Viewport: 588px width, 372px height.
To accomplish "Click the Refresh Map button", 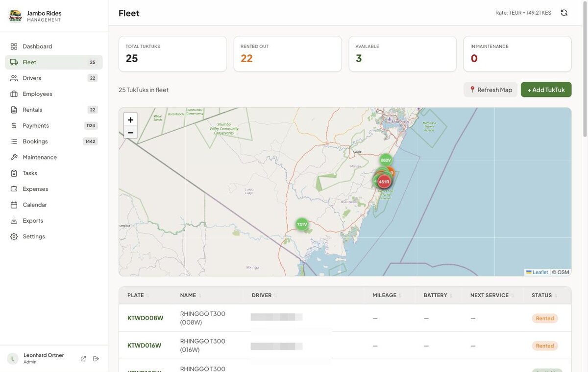I will coord(490,90).
